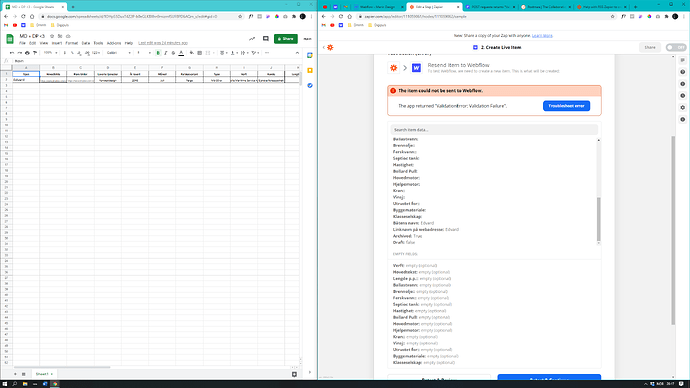Open the number format 123 dropdown
The width and height of the screenshot is (690, 388).
96,53
